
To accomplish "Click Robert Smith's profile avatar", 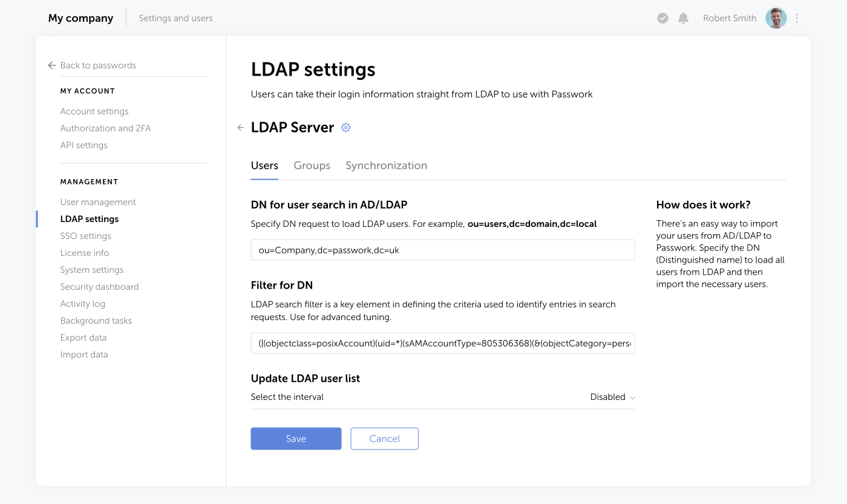I will pyautogui.click(x=776, y=18).
